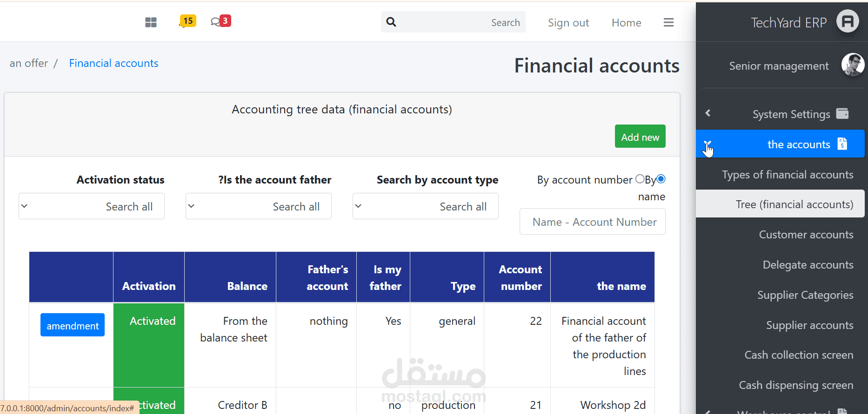Click the search magnifier icon
Viewport: 868px width, 414px height.
(x=391, y=22)
